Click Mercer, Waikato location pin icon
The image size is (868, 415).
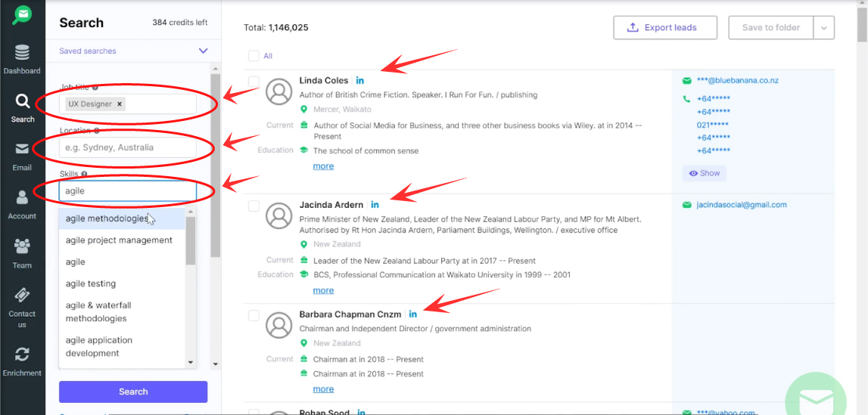[x=303, y=110]
